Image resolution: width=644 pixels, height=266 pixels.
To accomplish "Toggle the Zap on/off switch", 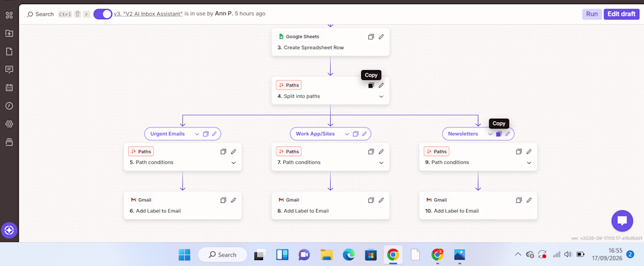I will pos(102,14).
